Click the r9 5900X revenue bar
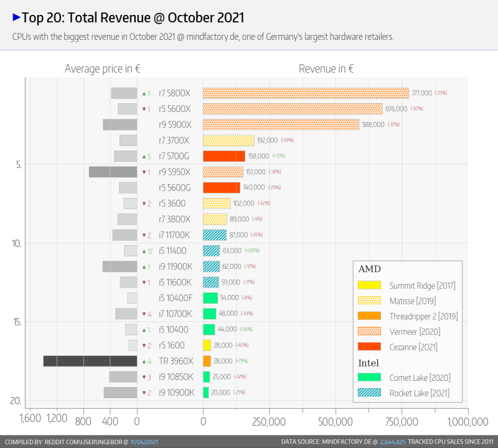498x448 pixels. click(281, 124)
